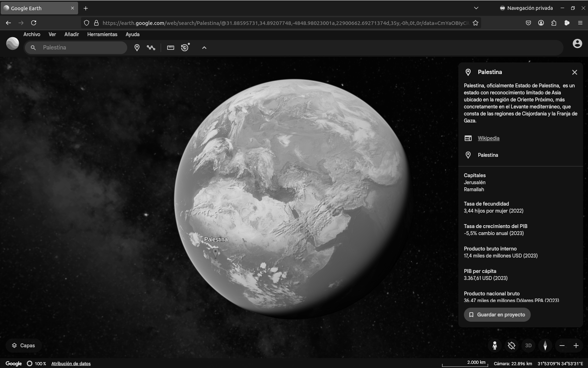Image resolution: width=588 pixels, height=368 pixels.
Task: Click the Tasa de fecundidad entry
Action: click(x=494, y=207)
